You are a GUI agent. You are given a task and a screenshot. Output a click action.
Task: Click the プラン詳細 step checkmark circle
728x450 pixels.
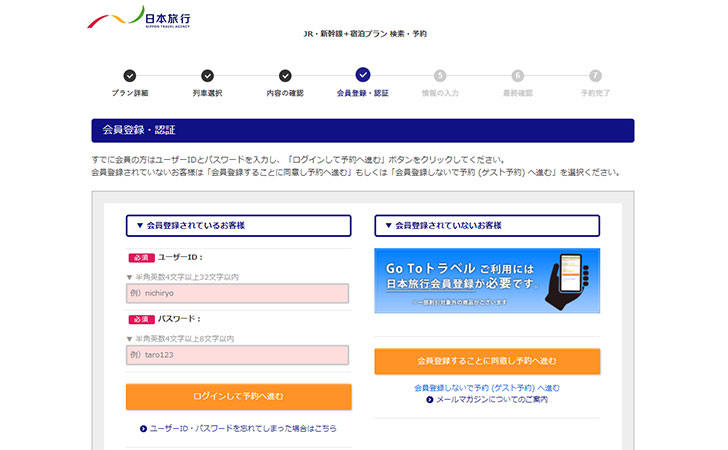[x=130, y=75]
